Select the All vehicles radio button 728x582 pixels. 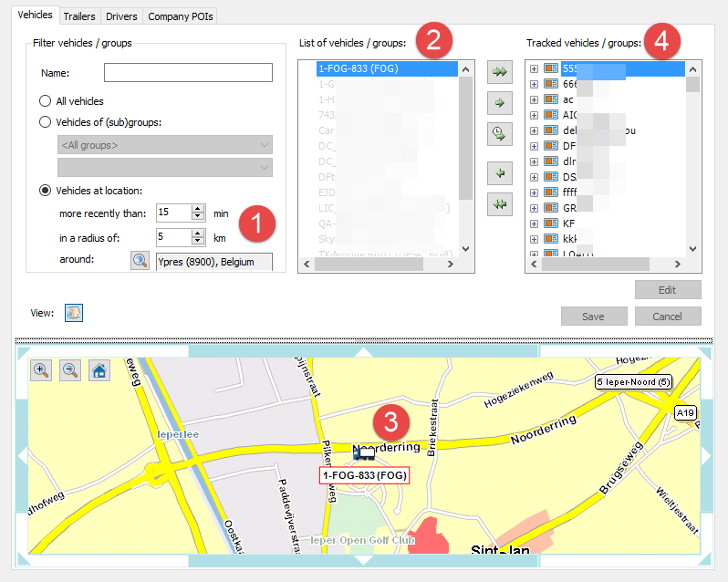45,101
